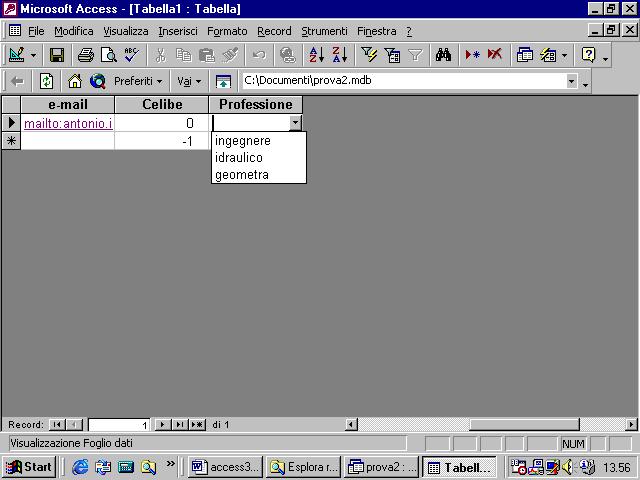640x480 pixels.
Task: Click the Web toolbar Refresh icon
Action: (x=46, y=81)
